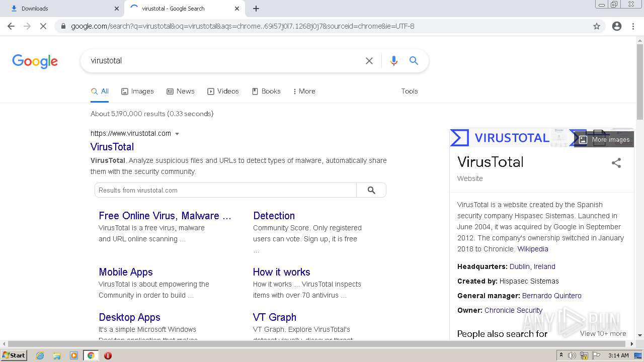Switch to News results
644x362 pixels.
click(x=181, y=92)
